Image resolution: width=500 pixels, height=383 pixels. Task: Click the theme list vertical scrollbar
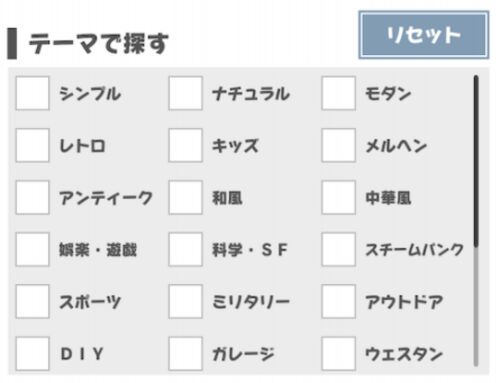coord(476,221)
